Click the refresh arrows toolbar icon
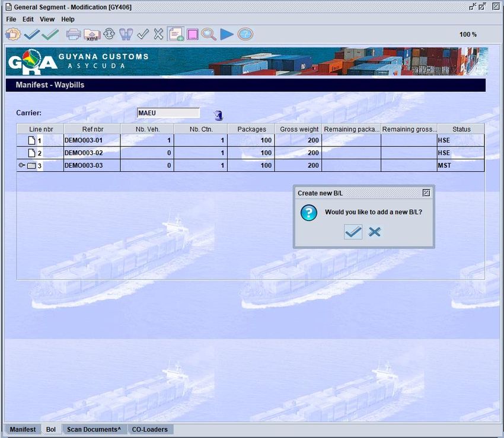The image size is (504, 438). (109, 34)
